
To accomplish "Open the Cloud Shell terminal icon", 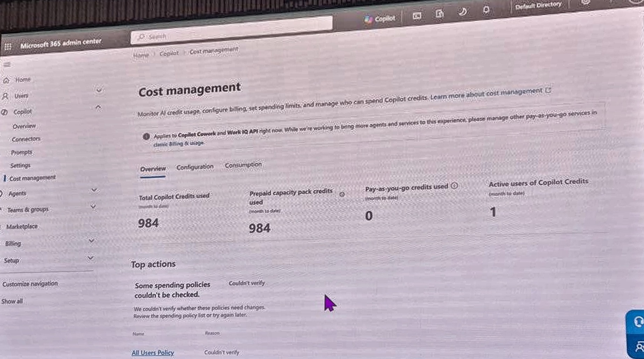I will point(417,16).
